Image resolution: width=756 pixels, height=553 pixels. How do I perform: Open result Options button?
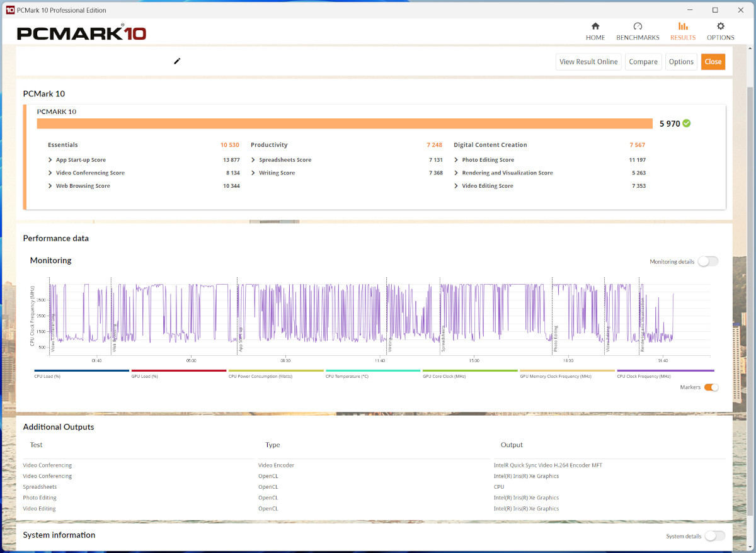click(x=681, y=62)
